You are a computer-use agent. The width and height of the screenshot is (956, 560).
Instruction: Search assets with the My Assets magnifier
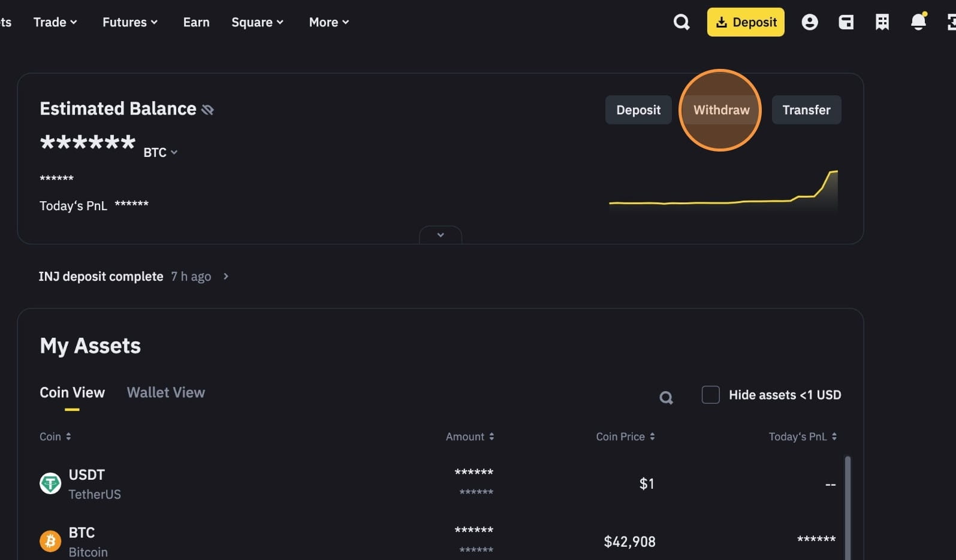pos(666,397)
